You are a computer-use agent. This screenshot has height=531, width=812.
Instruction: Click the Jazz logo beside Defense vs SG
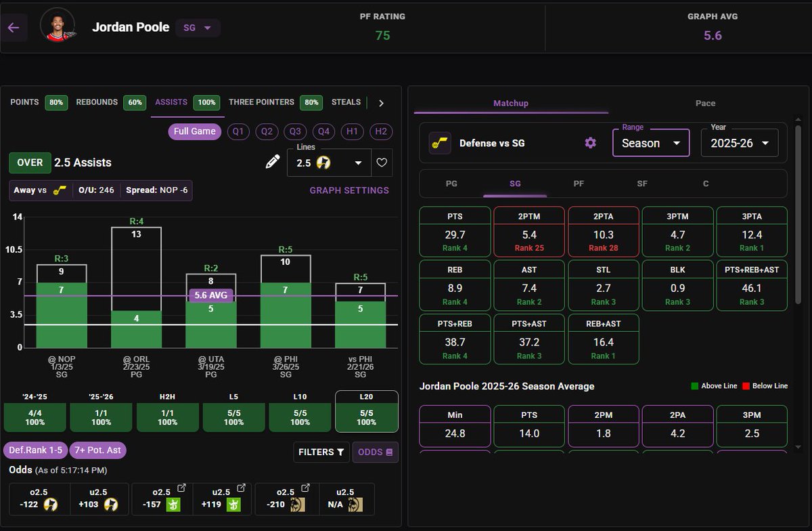440,143
